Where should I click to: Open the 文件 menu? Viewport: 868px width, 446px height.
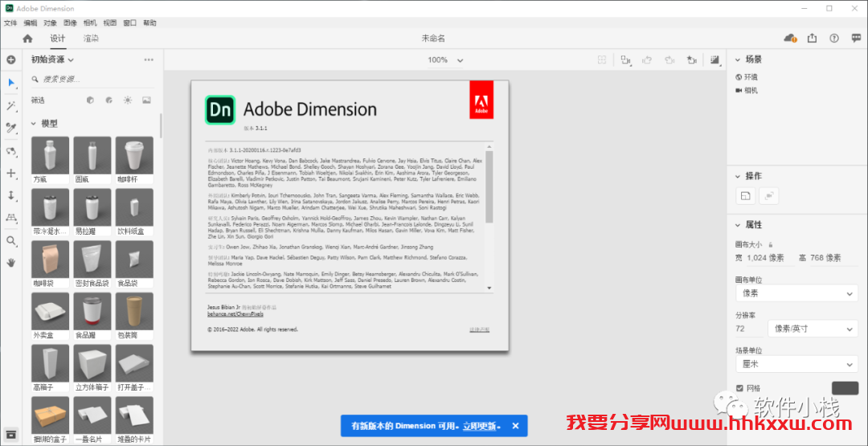coord(10,23)
